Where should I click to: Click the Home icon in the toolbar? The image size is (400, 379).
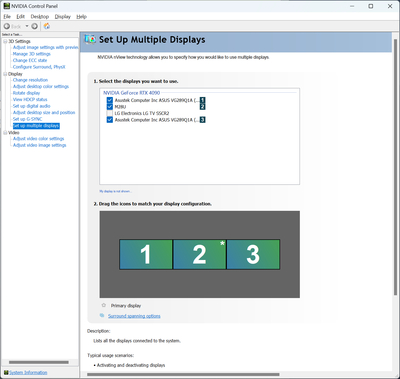tap(47, 26)
